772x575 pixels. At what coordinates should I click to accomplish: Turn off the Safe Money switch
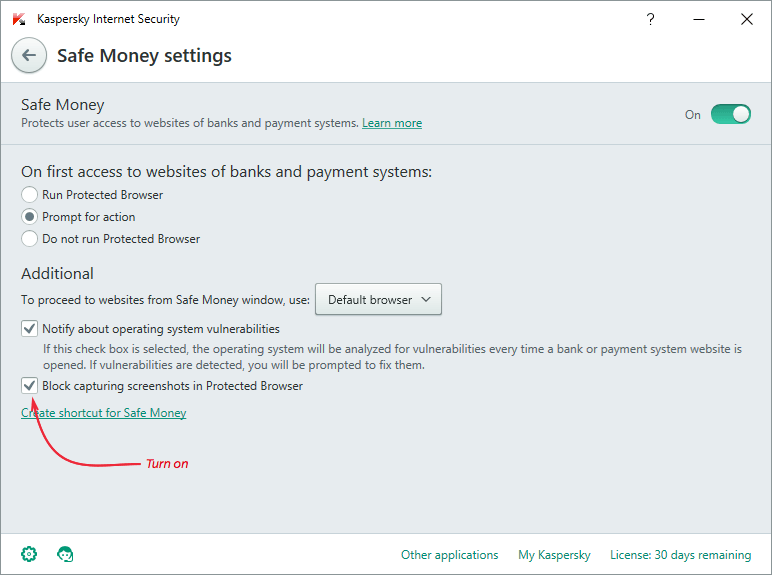(x=731, y=114)
